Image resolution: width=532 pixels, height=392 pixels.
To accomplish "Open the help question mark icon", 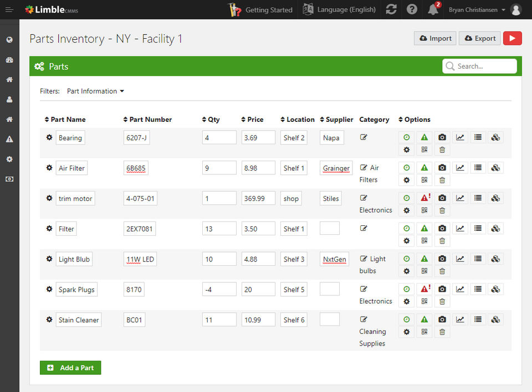I will (x=412, y=9).
